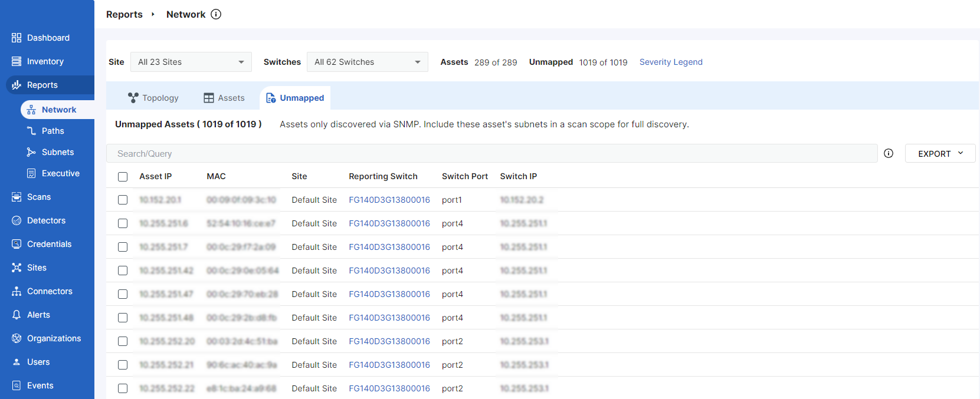
Task: Switch to the Assets tab
Action: (x=224, y=98)
